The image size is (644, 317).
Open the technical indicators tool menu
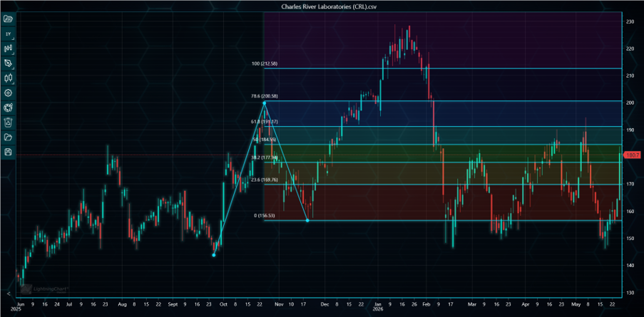(9, 48)
